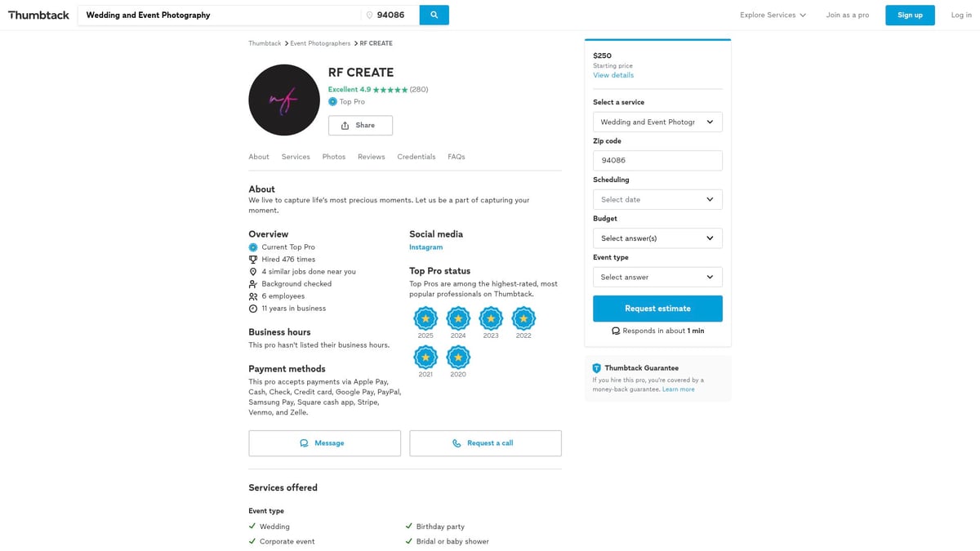Go to the Credentials tab
The image size is (980, 551).
(x=416, y=157)
